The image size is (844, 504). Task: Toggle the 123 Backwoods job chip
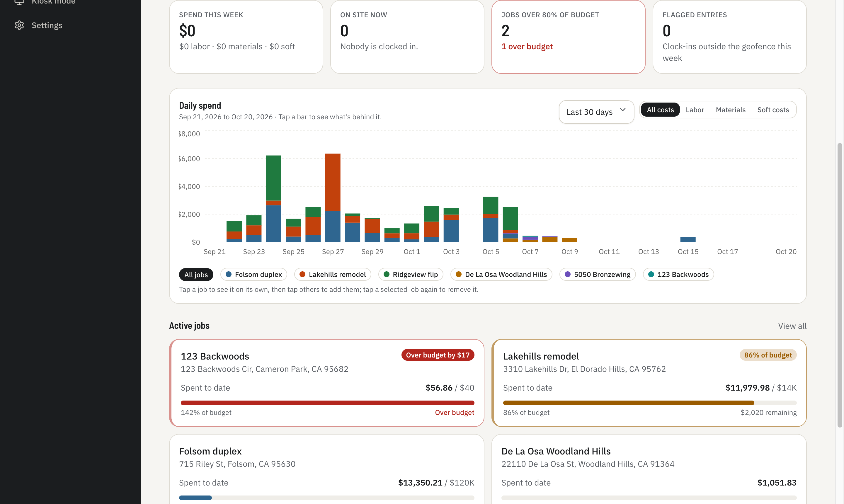pyautogui.click(x=678, y=274)
